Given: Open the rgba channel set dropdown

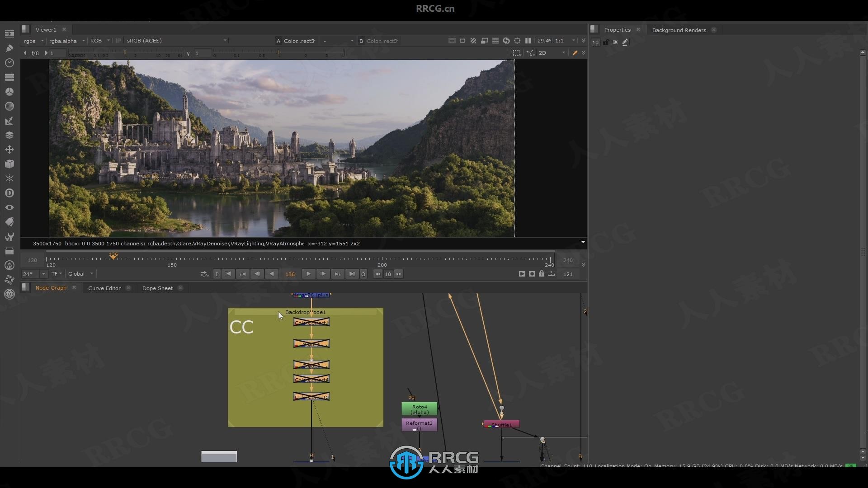Looking at the screenshot, I should (x=34, y=41).
